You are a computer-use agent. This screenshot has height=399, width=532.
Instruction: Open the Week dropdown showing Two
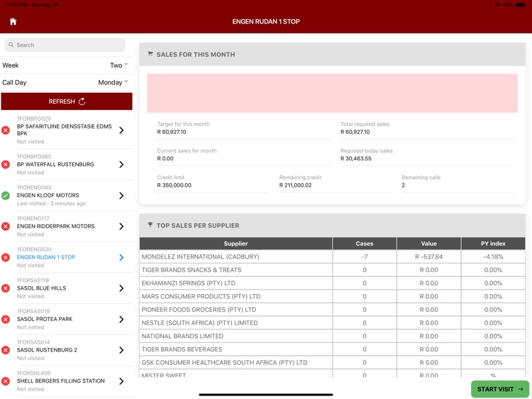(x=118, y=65)
